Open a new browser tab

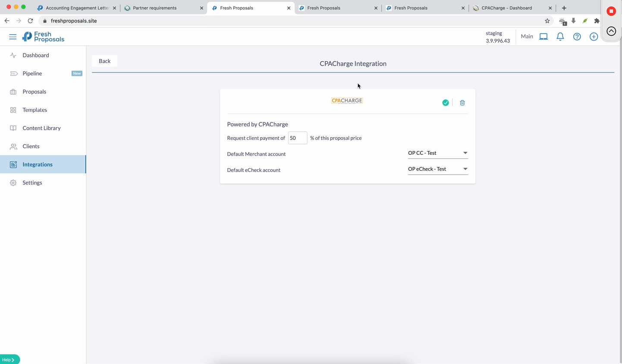(x=564, y=8)
